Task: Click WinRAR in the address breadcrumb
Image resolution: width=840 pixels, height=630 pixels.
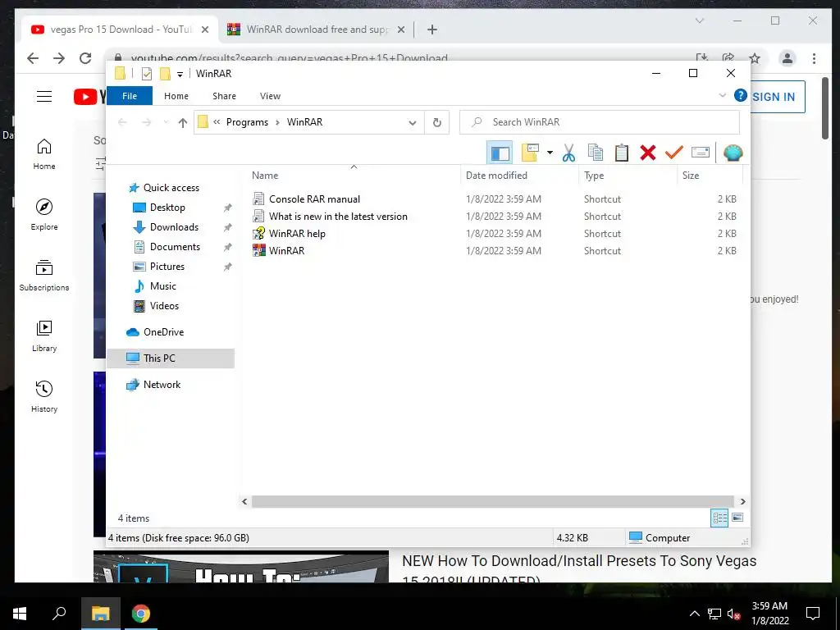Action: 304,122
